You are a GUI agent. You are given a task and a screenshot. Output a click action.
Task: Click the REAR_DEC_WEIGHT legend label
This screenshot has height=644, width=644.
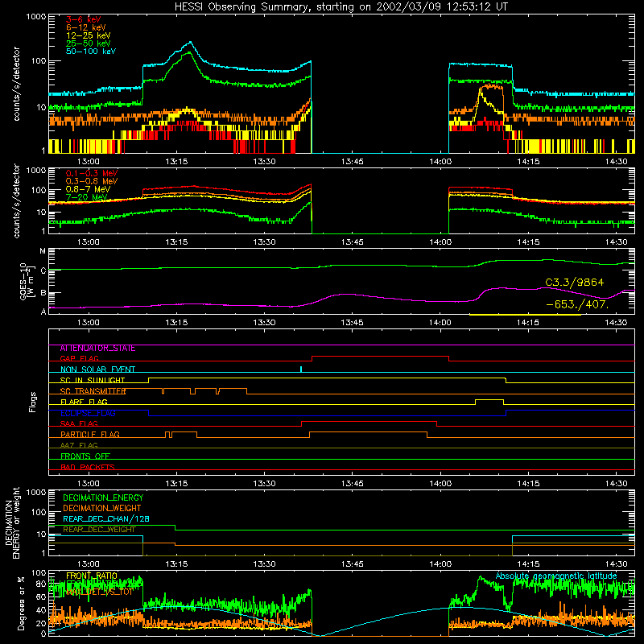tap(99, 530)
